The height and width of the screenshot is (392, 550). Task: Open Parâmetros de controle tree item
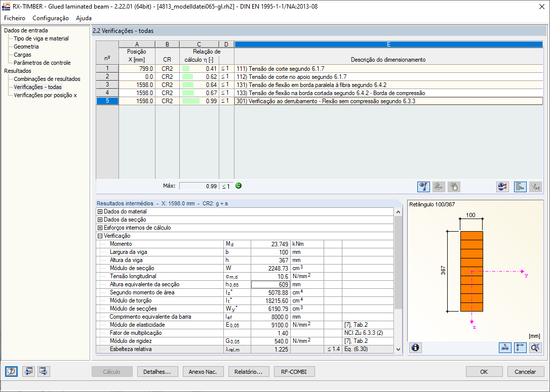coord(42,63)
